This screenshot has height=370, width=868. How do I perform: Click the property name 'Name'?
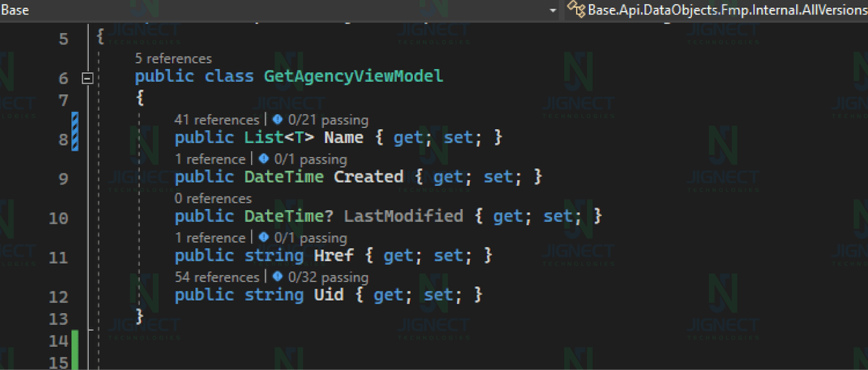344,137
